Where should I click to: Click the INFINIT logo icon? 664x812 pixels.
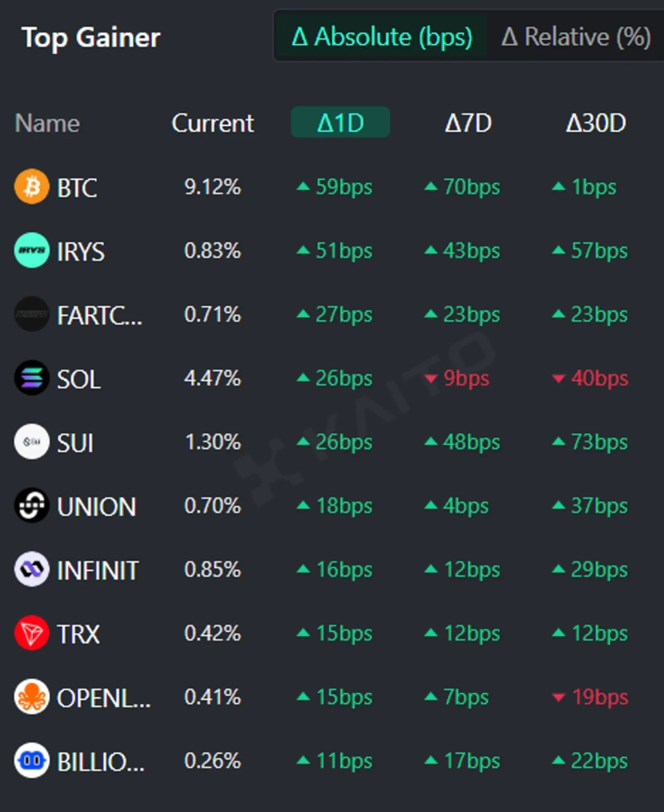32,570
